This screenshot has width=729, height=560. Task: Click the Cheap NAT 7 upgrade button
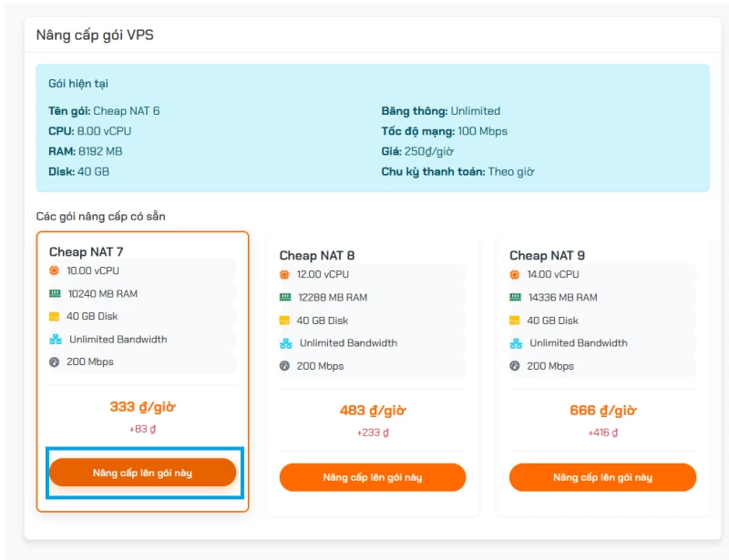(x=143, y=473)
